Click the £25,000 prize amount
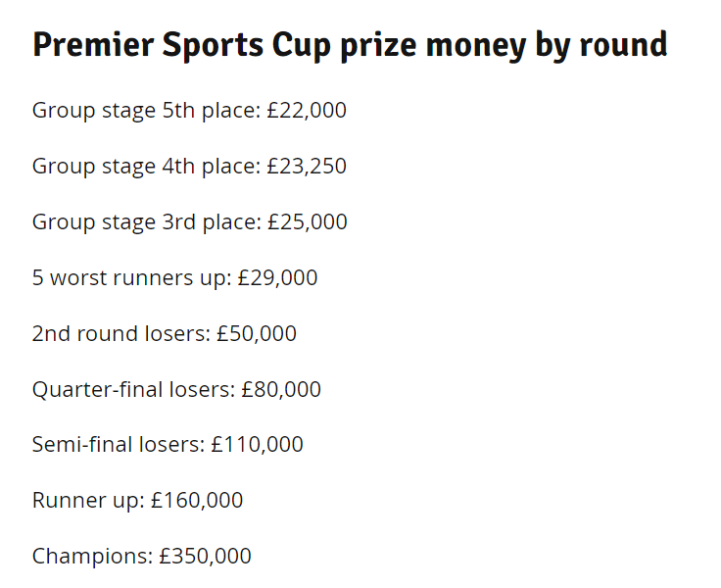This screenshot has width=721, height=588. coord(307,222)
